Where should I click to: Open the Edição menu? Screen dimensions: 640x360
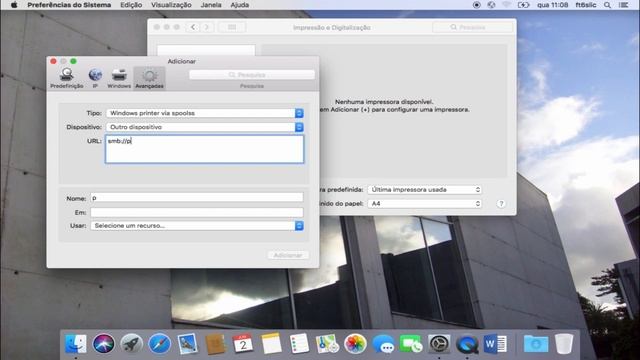pos(131,5)
